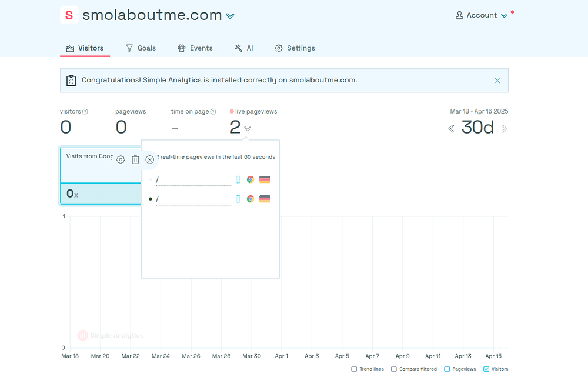Uncheck the Visitors chart checkbox

tap(486, 369)
